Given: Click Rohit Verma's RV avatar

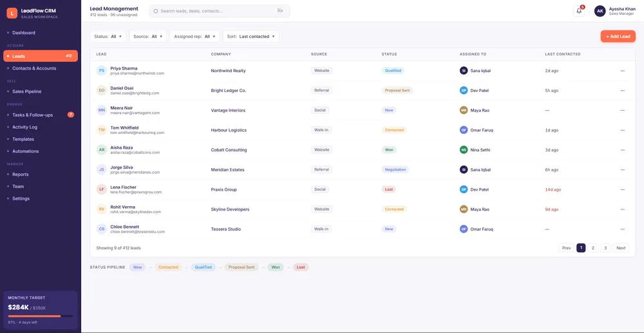Looking at the screenshot, I should pyautogui.click(x=102, y=209).
